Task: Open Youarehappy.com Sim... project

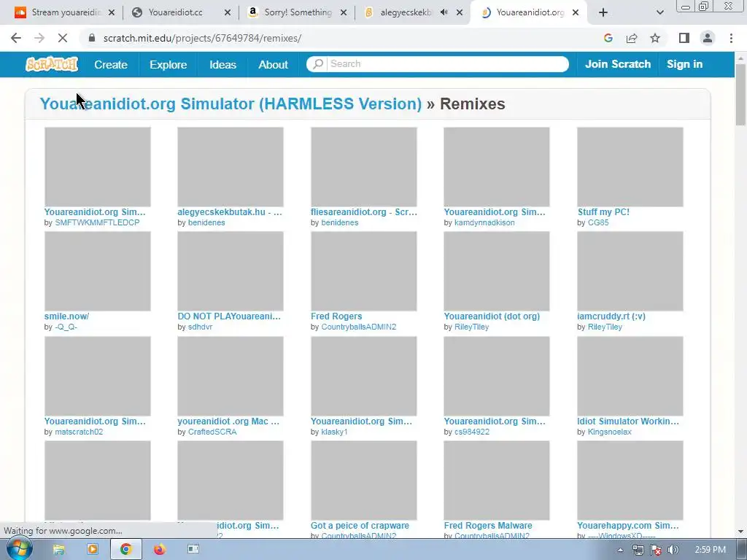Action: [x=627, y=526]
